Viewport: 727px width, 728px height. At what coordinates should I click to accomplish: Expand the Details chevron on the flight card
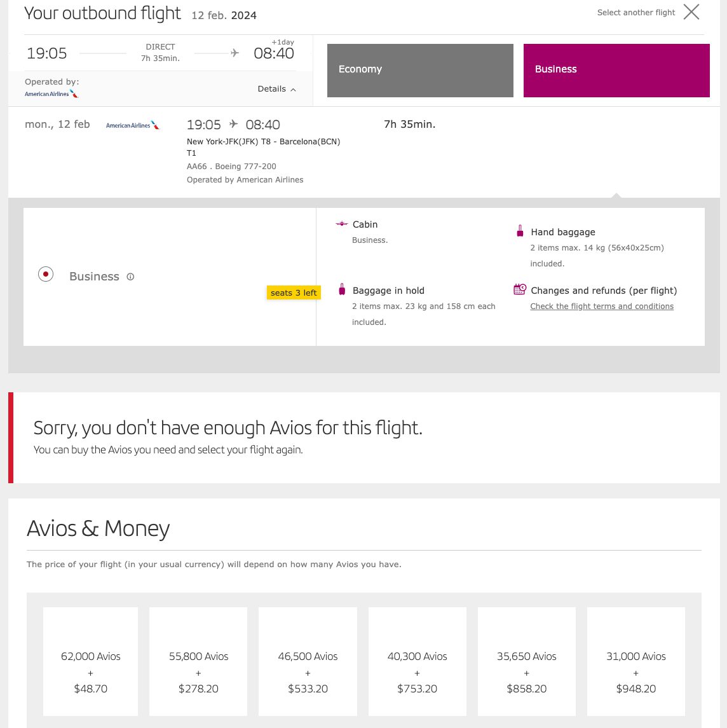pos(293,89)
